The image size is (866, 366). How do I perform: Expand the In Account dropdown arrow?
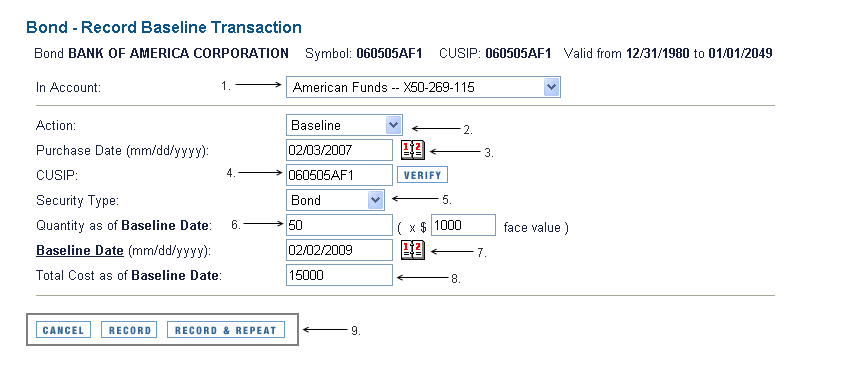tap(551, 87)
